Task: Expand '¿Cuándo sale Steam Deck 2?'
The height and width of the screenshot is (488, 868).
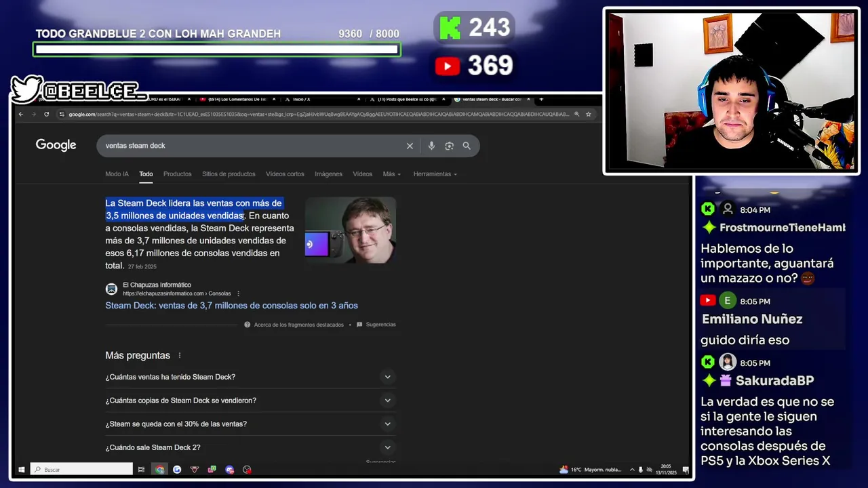Action: [x=250, y=447]
